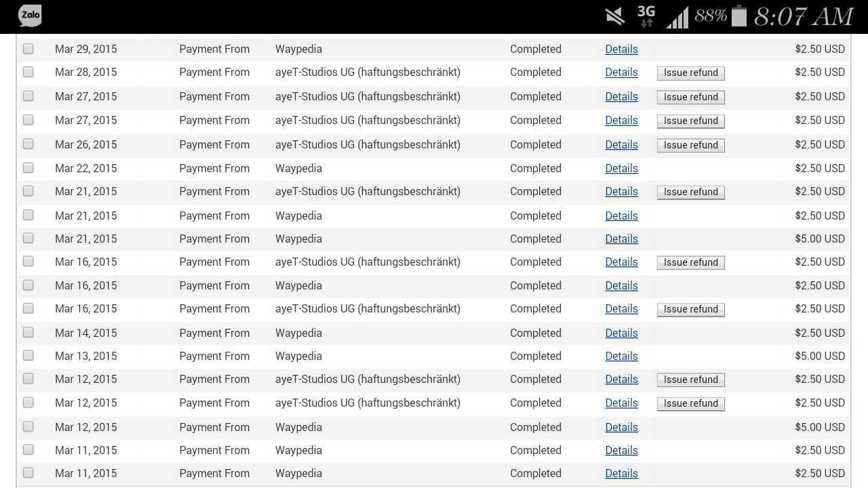Issue refund for Mar 28, 2015 payment
Screen dimensions: 868x488
(x=690, y=73)
